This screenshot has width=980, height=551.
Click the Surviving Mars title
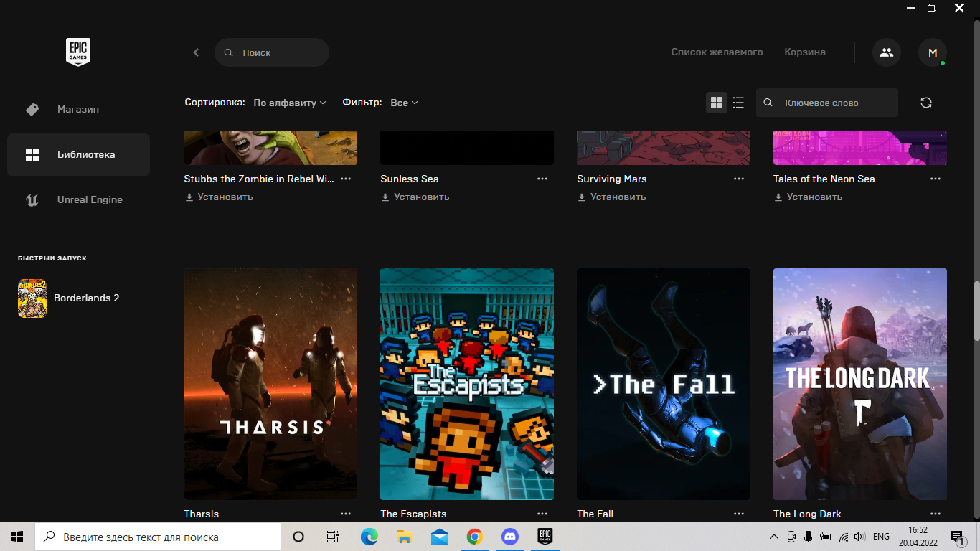point(612,179)
